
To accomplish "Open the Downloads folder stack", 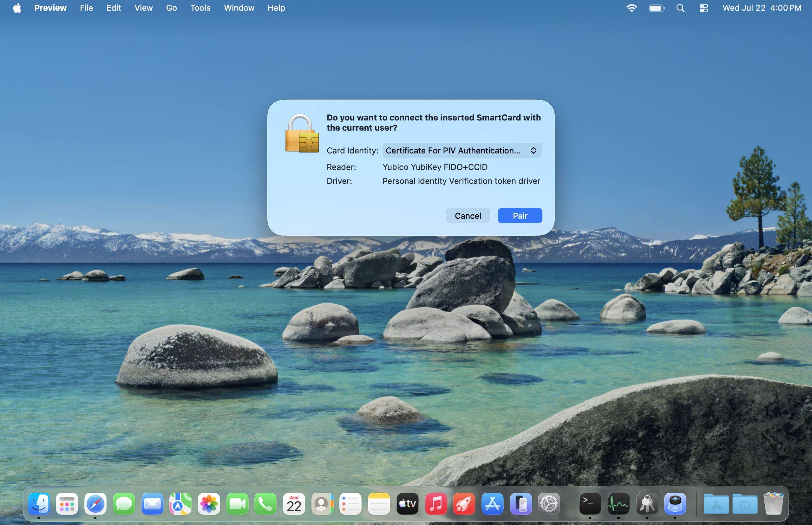I will point(745,503).
